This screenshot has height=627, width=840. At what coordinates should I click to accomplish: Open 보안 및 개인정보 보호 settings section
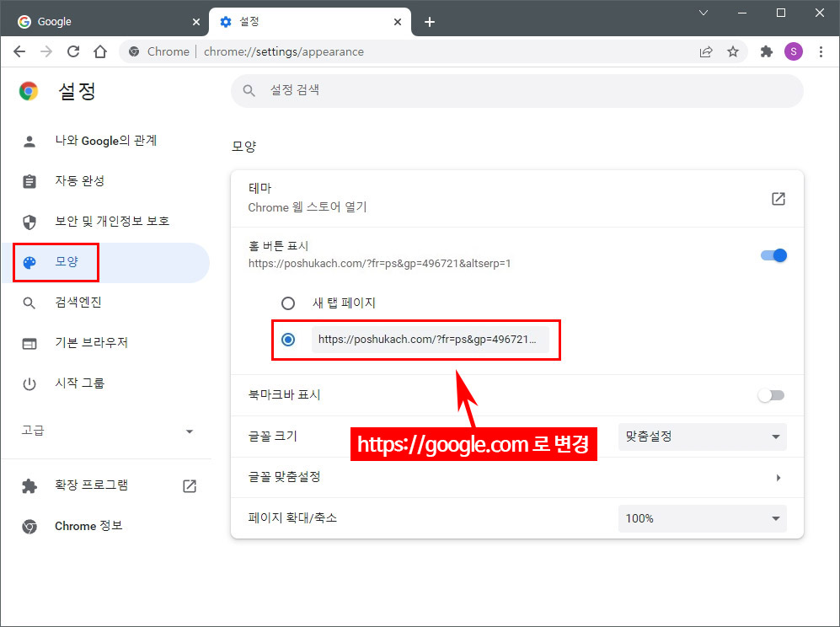106,222
